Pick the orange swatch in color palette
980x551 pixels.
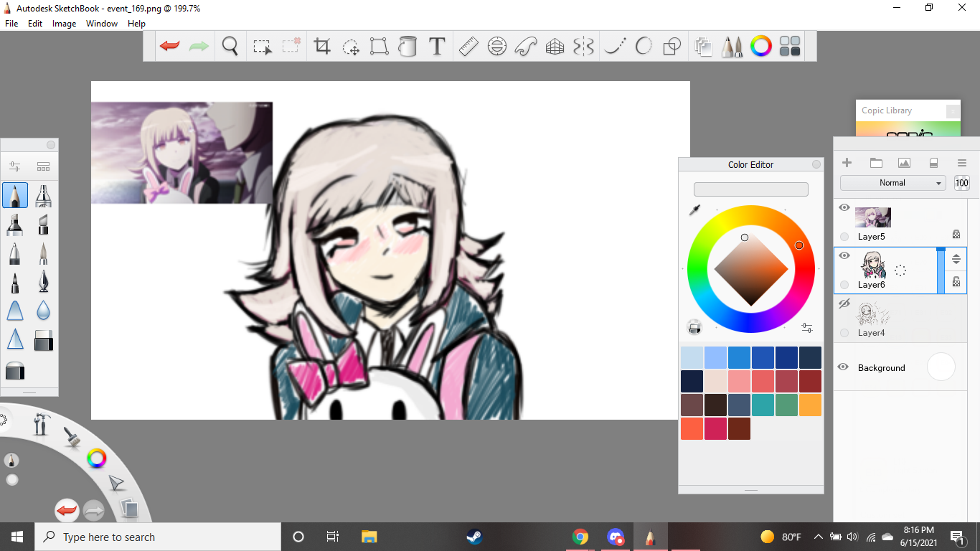pyautogui.click(x=810, y=405)
